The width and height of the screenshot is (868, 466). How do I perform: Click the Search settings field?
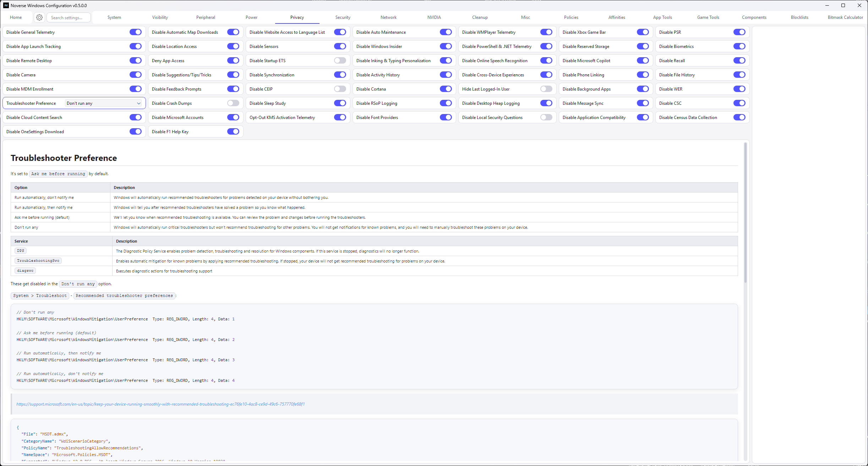tap(69, 17)
